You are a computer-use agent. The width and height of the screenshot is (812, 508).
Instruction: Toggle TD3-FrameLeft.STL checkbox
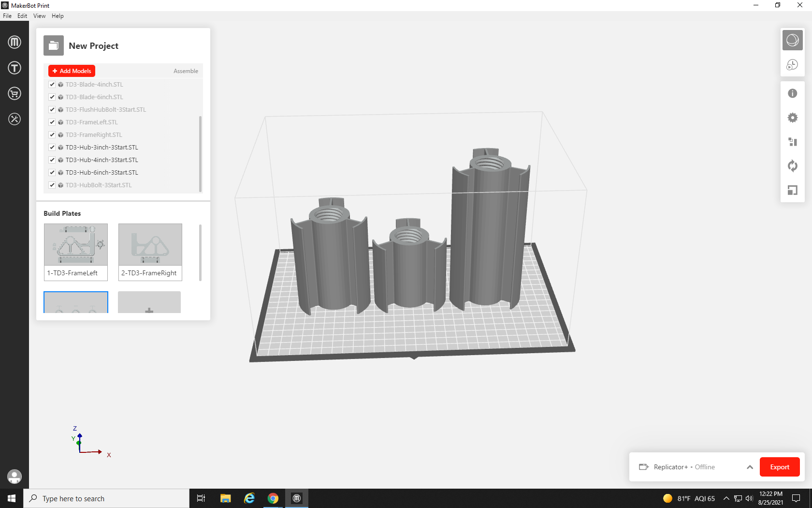[x=52, y=122]
